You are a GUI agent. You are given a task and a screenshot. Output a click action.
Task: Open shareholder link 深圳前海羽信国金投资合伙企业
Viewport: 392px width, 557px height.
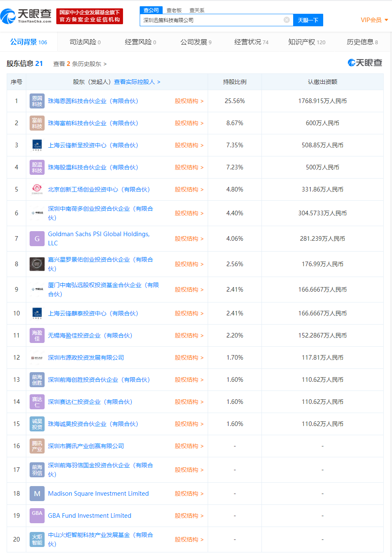pos(101,470)
